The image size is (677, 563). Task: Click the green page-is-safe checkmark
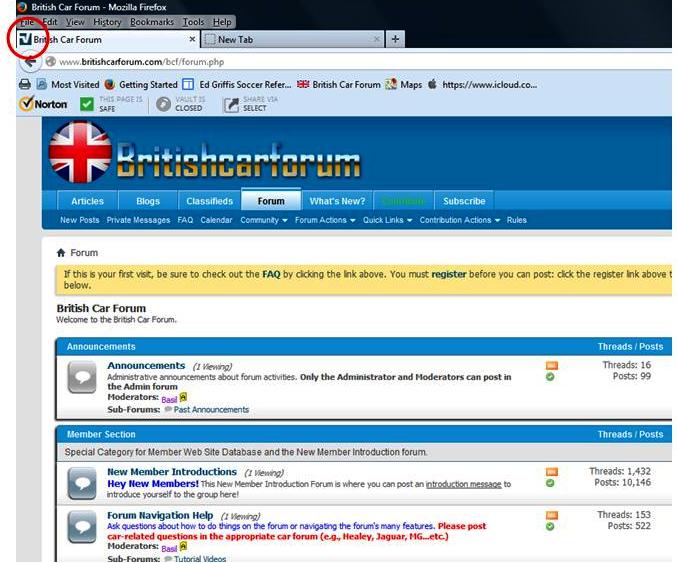[x=87, y=104]
